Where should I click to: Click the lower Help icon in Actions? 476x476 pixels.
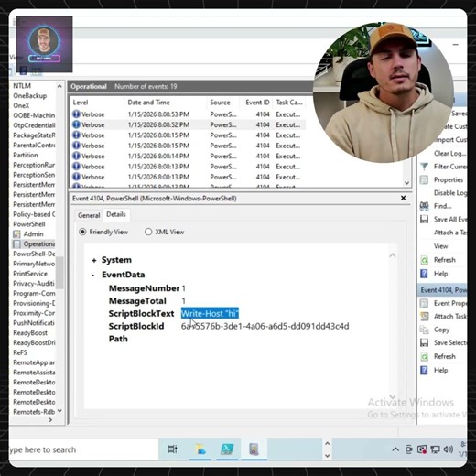click(x=424, y=370)
